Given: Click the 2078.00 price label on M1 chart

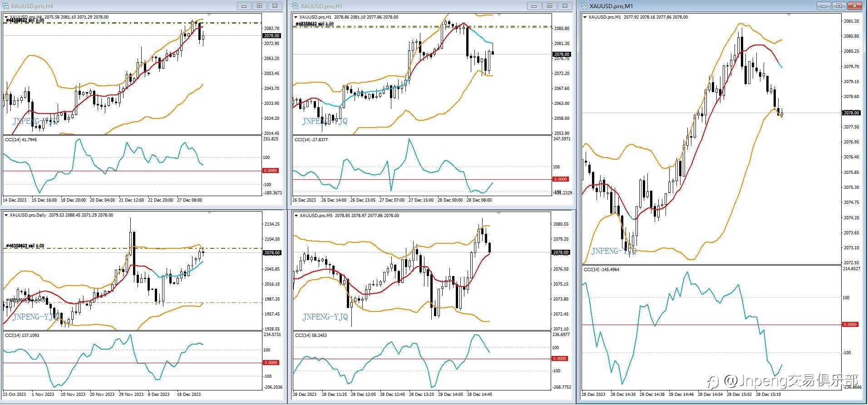Looking at the screenshot, I should 851,113.
